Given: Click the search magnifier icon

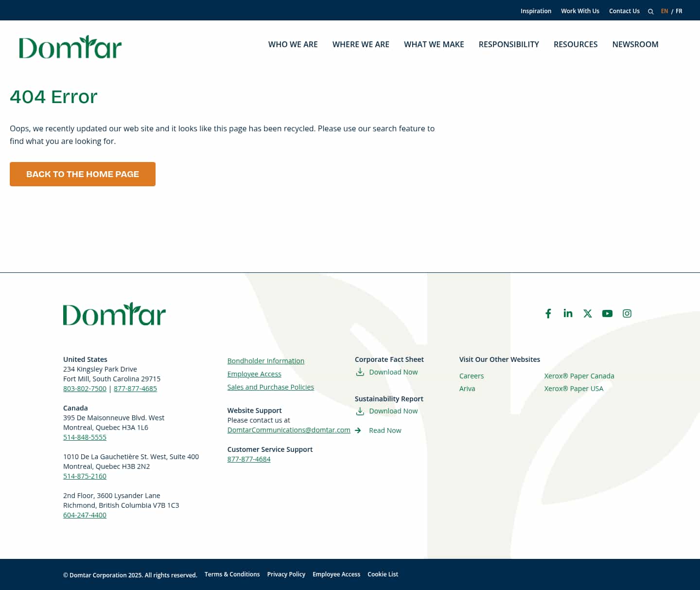Looking at the screenshot, I should pyautogui.click(x=650, y=11).
